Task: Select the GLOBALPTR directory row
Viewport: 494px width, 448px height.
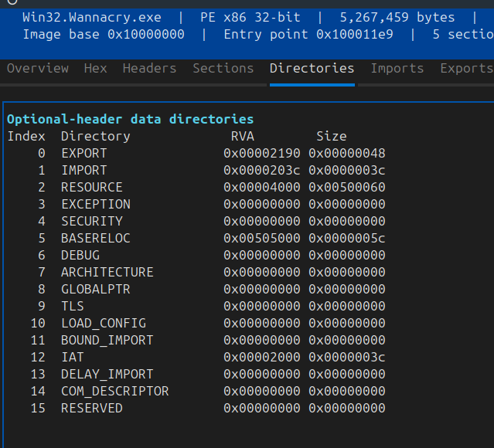Action: (196, 290)
